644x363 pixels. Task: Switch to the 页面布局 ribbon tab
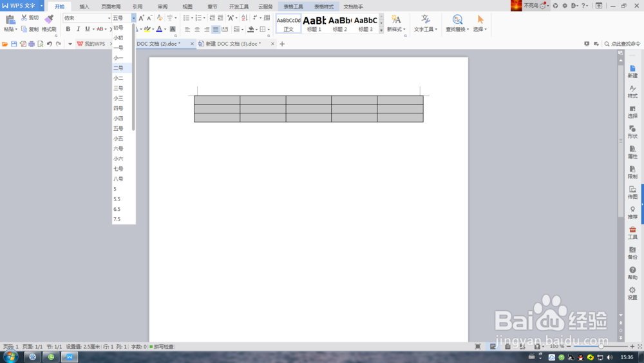coord(111,6)
